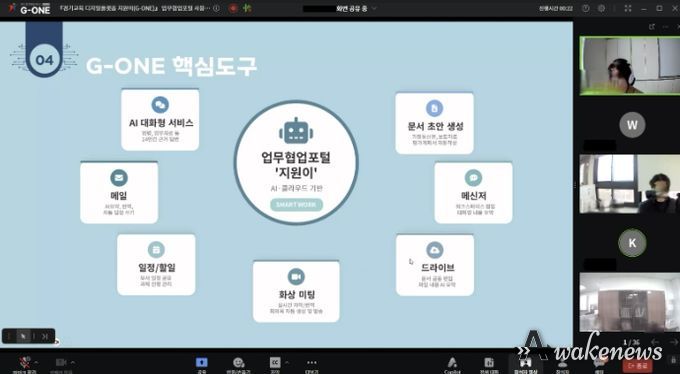
Task: Select participant avatar labeled W
Action: point(632,125)
